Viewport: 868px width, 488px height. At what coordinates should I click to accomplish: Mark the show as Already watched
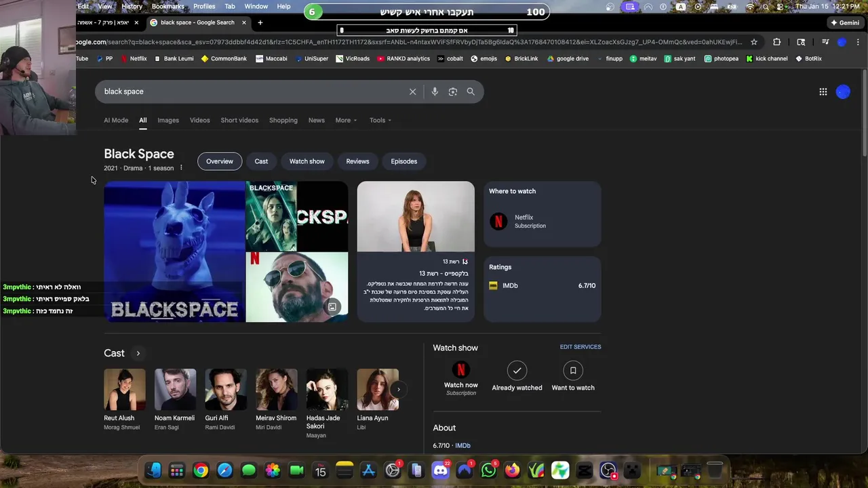pos(517,370)
